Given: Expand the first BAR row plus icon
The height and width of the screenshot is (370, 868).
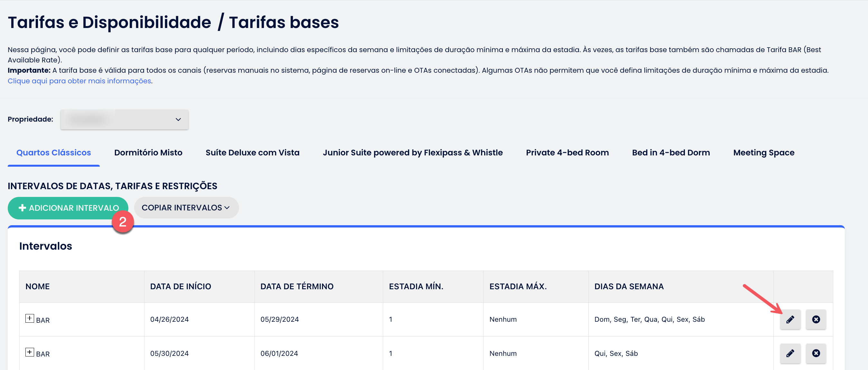Looking at the screenshot, I should click(x=30, y=318).
